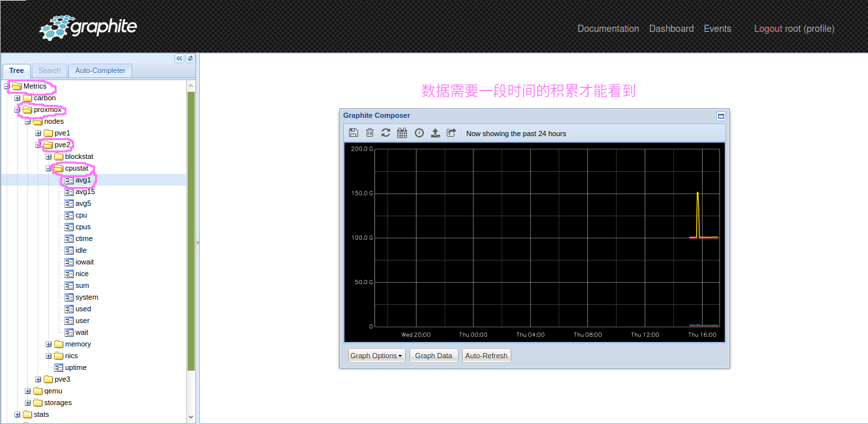Select the used metric
Screen dimensions: 868x424
point(83,309)
